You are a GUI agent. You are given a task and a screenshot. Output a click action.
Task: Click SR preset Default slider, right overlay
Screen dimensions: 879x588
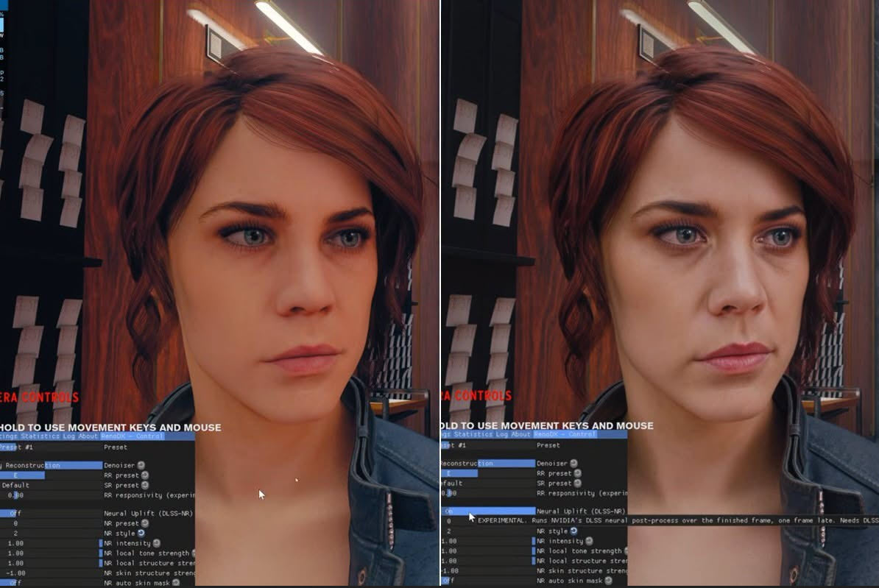[x=487, y=483]
